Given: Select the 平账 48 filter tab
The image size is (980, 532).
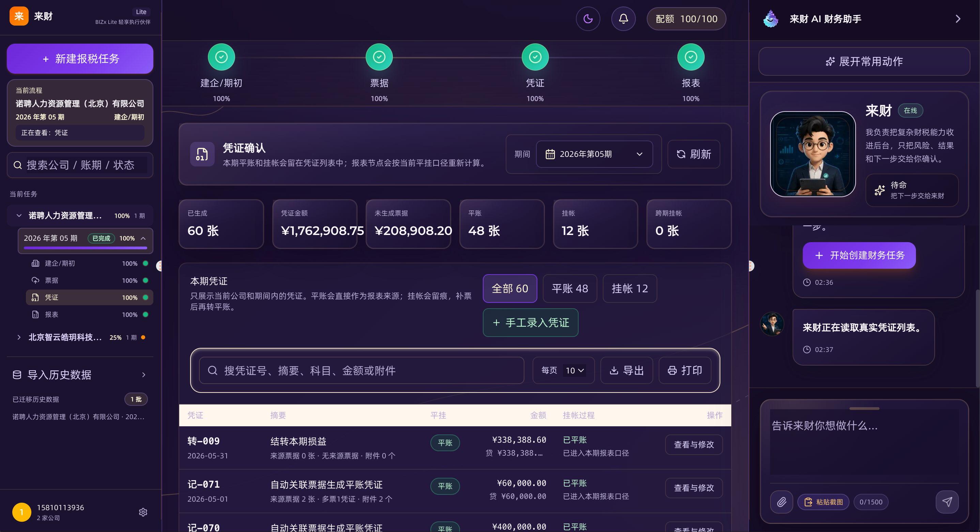Looking at the screenshot, I should click(569, 289).
